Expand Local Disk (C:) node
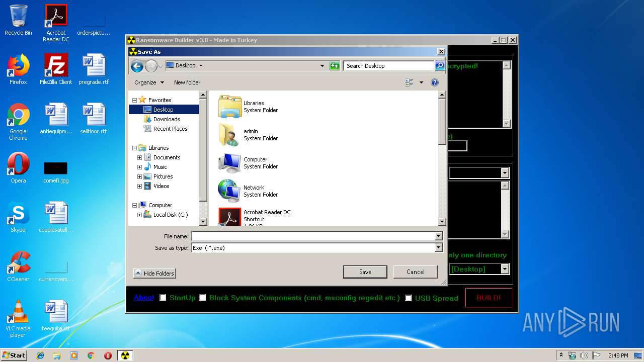The width and height of the screenshot is (644, 362). 140,215
